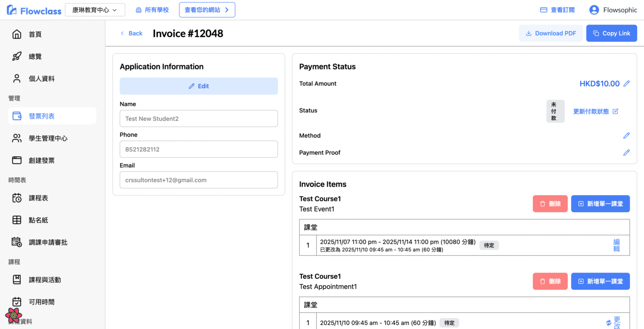
Task: Click 新增單一課堂 for Test Appointment1
Action: pos(600,281)
